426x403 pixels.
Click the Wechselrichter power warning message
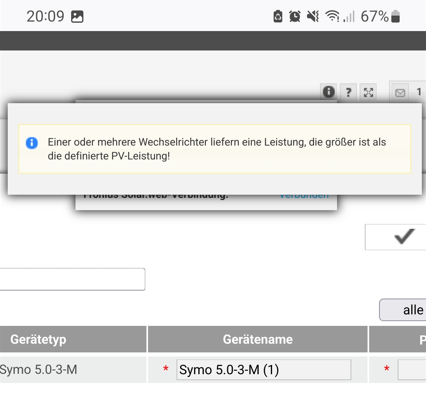coord(217,149)
